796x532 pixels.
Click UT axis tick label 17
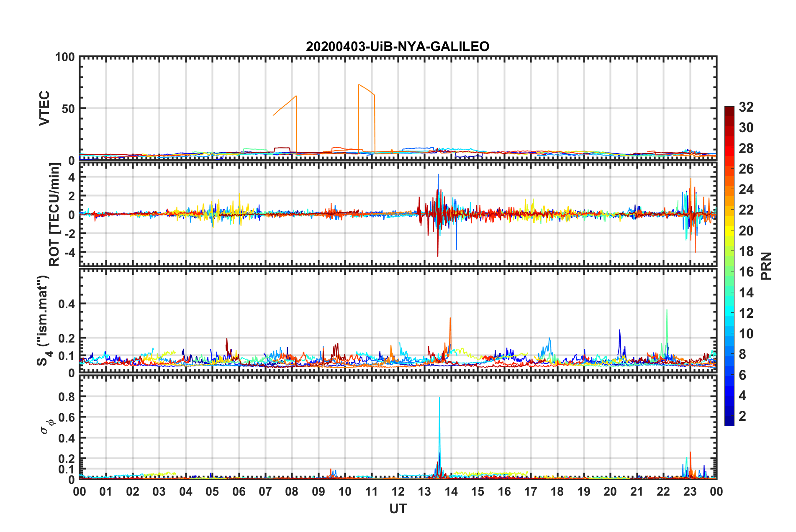[x=531, y=491]
